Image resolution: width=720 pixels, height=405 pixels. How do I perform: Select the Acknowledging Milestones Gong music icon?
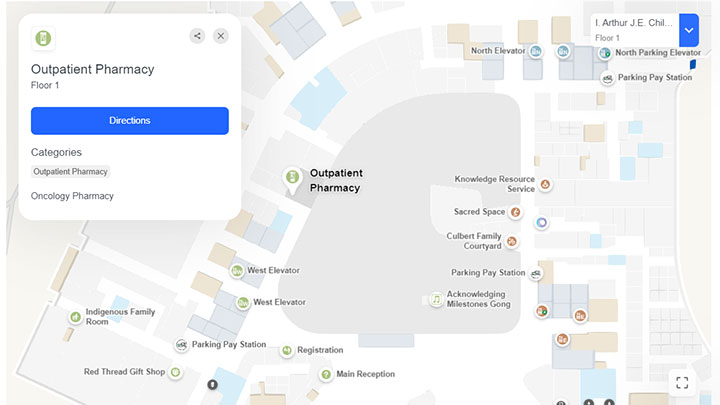click(x=436, y=299)
